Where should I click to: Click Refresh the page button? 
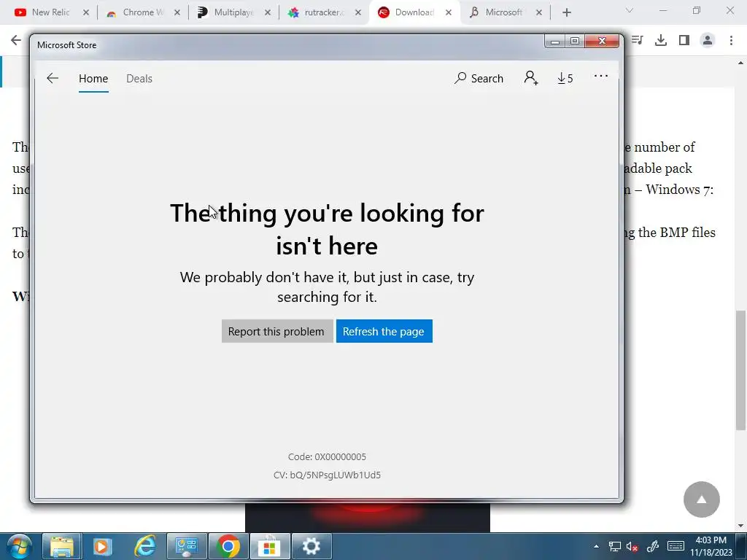coord(384,332)
